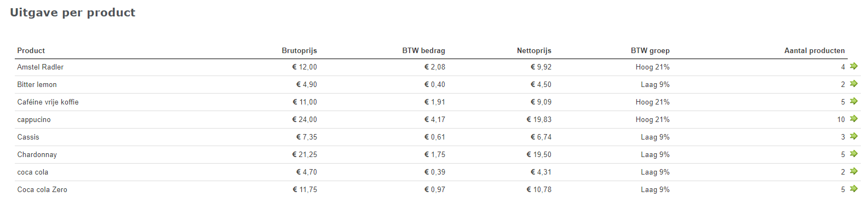Select the Amstel Radler product name
The image size is (868, 197).
[41, 67]
